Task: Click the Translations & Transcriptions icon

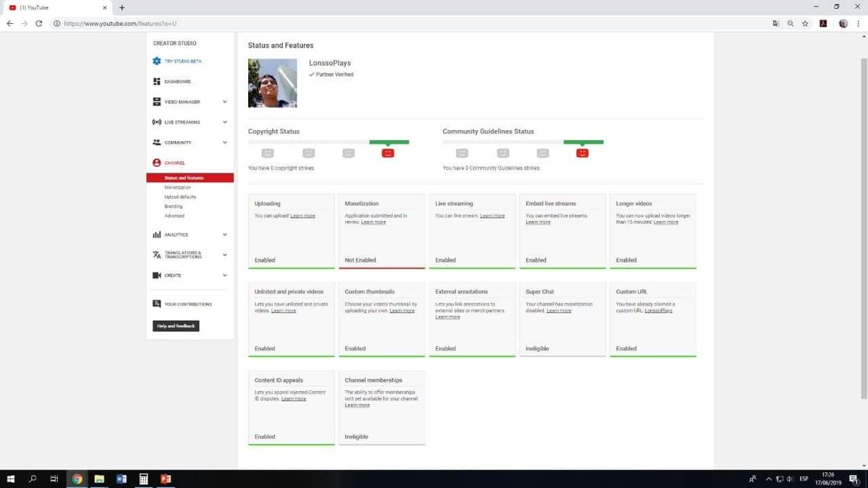Action: [x=157, y=255]
